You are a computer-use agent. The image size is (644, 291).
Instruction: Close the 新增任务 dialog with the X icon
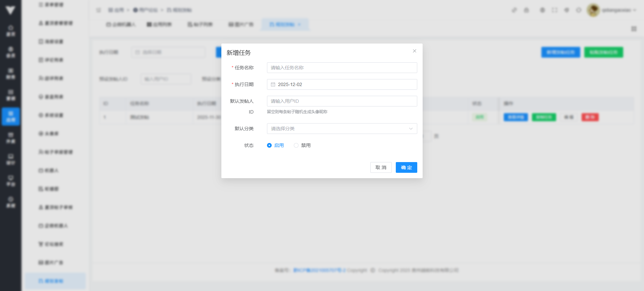(415, 51)
